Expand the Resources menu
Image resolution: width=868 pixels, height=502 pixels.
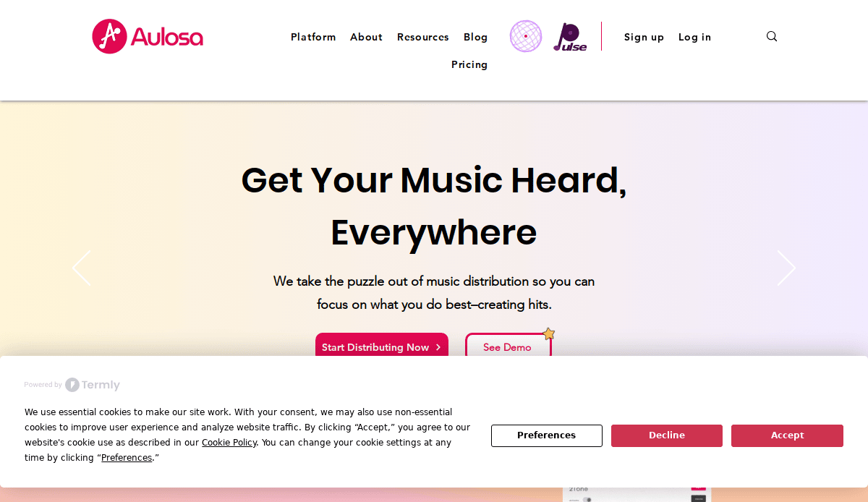pos(423,37)
